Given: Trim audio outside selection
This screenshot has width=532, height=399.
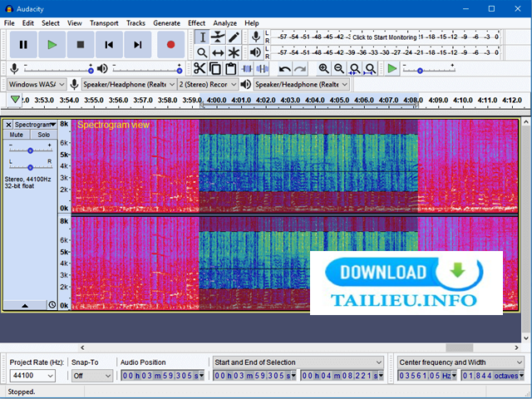Looking at the screenshot, I should 247,69.
